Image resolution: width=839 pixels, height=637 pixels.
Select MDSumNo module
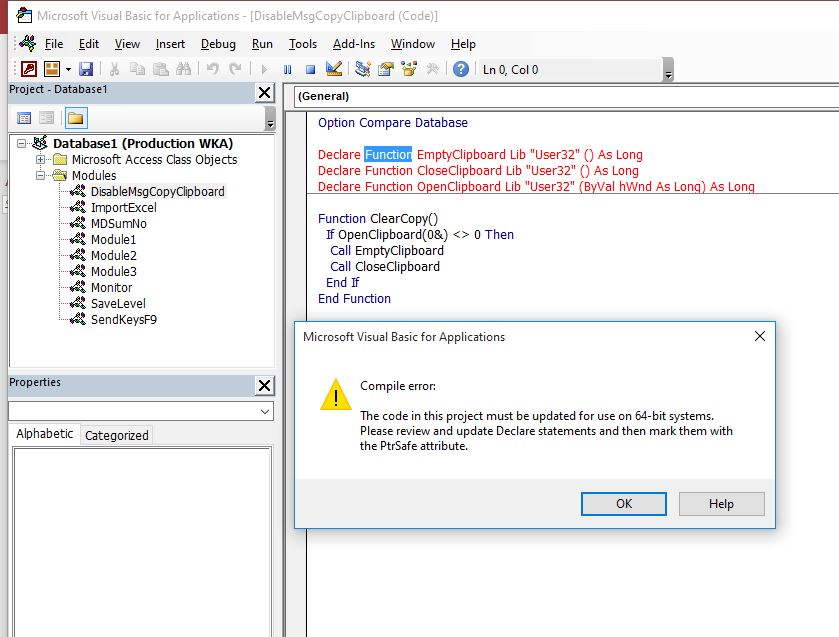(118, 224)
